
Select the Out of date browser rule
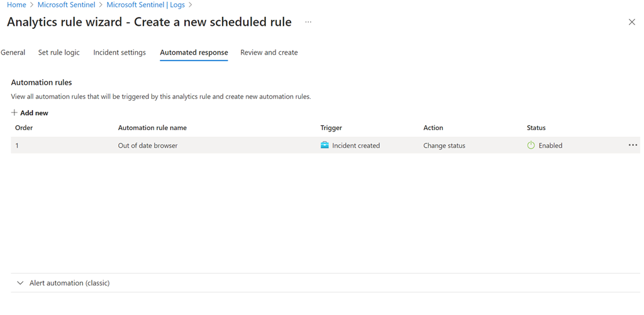tap(148, 145)
